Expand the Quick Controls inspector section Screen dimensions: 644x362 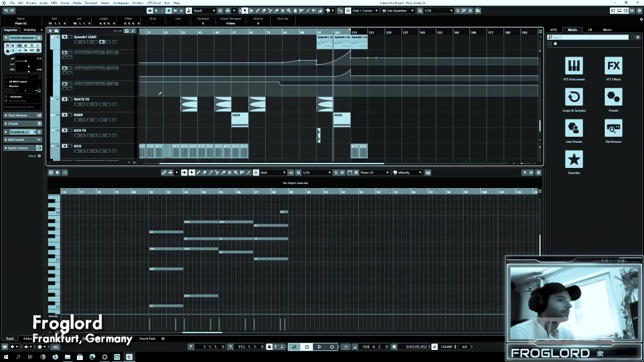point(23,148)
